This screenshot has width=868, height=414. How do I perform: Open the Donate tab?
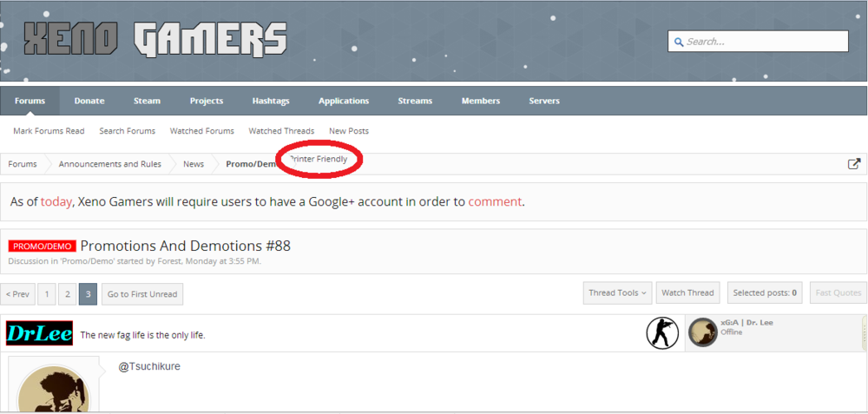pyautogui.click(x=89, y=101)
